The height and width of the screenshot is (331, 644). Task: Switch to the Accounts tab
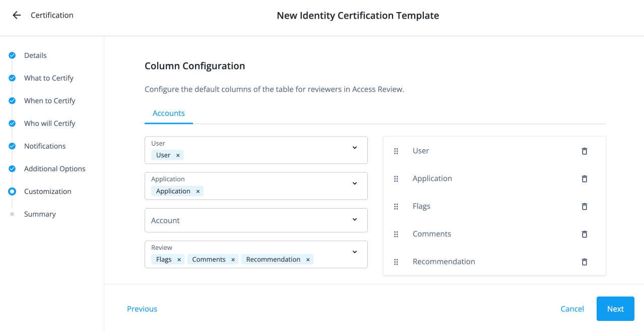pos(168,113)
